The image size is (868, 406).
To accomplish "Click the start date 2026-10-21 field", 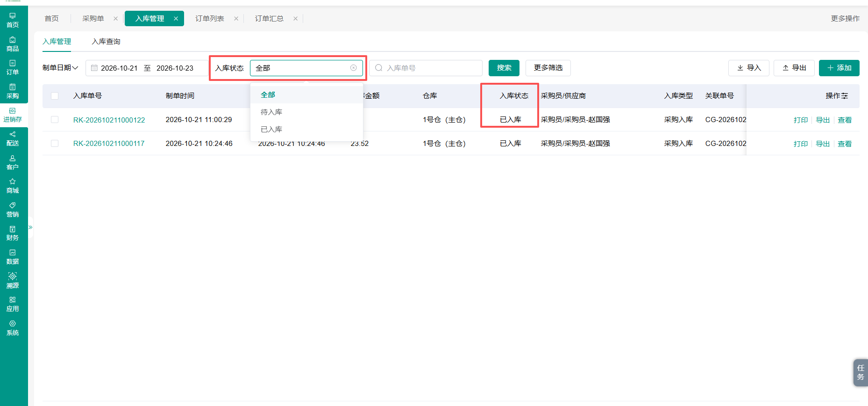I will point(119,68).
